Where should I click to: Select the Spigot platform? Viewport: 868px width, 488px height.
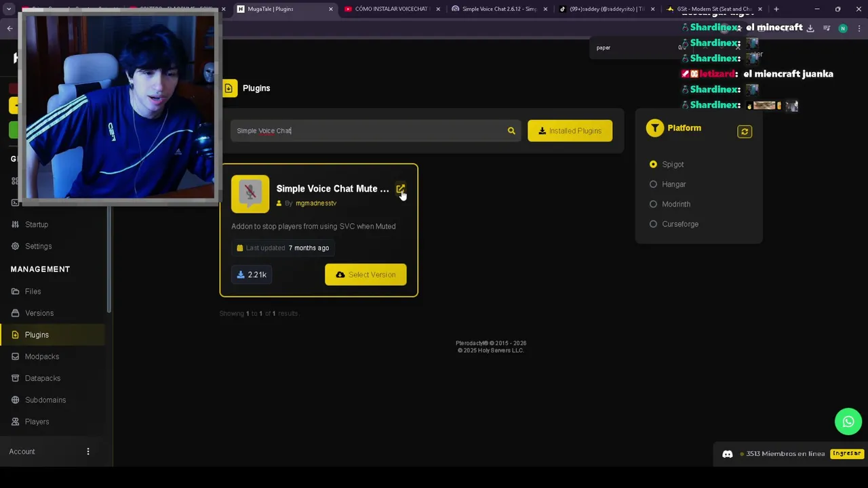[x=653, y=164]
